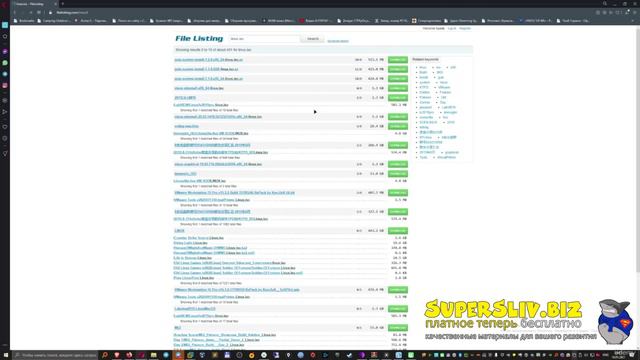This screenshot has width=640, height=360.
Task: Open WhatsApp in the Opera sidebar
Action: (5, 63)
